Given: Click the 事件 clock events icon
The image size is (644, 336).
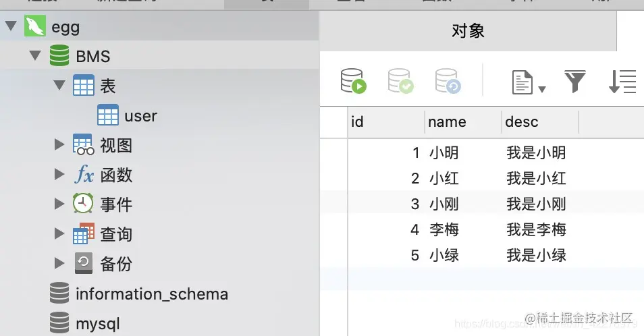Looking at the screenshot, I should pyautogui.click(x=84, y=204).
